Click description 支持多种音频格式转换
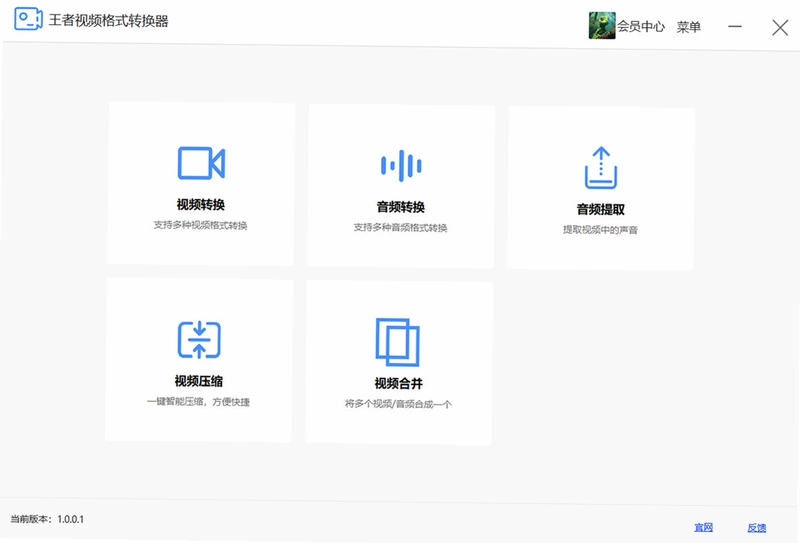The width and height of the screenshot is (800, 543). pyautogui.click(x=401, y=228)
